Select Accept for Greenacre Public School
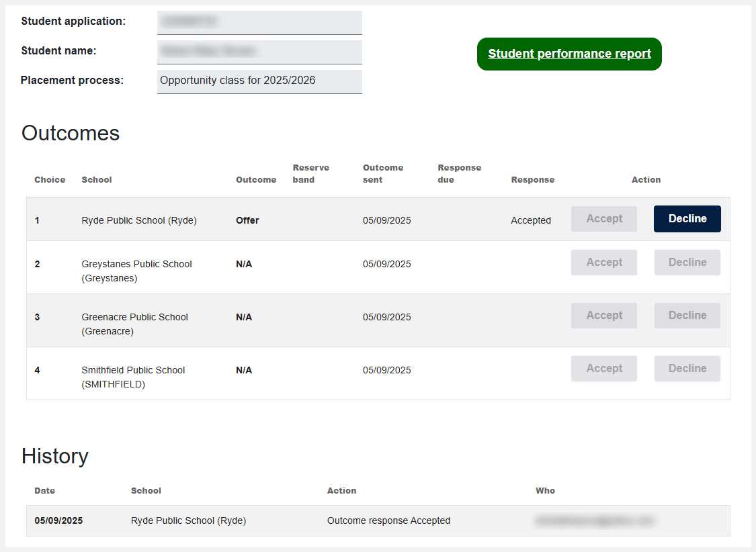 click(603, 316)
